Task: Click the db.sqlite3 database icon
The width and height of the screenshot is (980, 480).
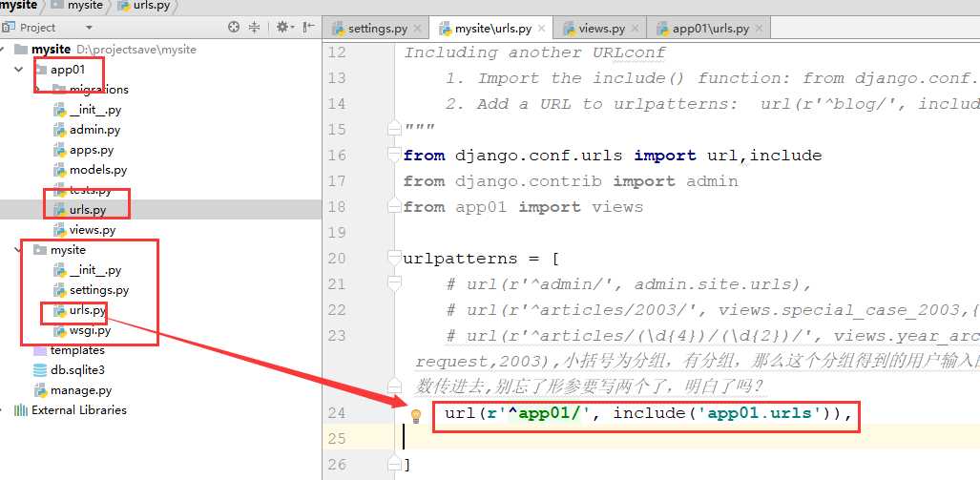Action: (40, 370)
